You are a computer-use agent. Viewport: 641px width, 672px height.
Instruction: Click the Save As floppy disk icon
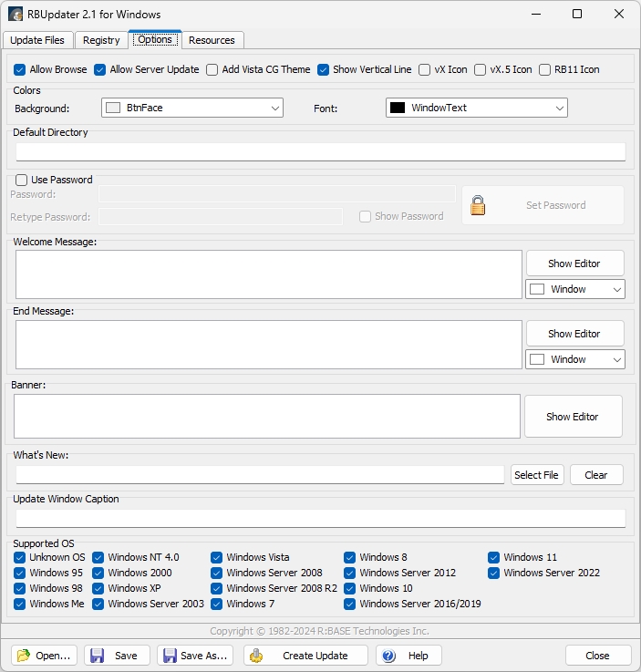click(x=170, y=656)
